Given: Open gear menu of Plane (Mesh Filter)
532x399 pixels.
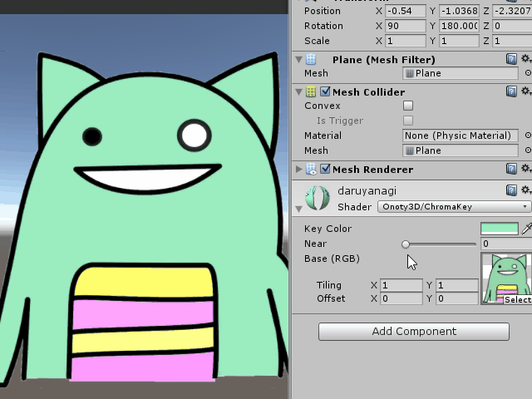Looking at the screenshot, I should click(x=526, y=59).
